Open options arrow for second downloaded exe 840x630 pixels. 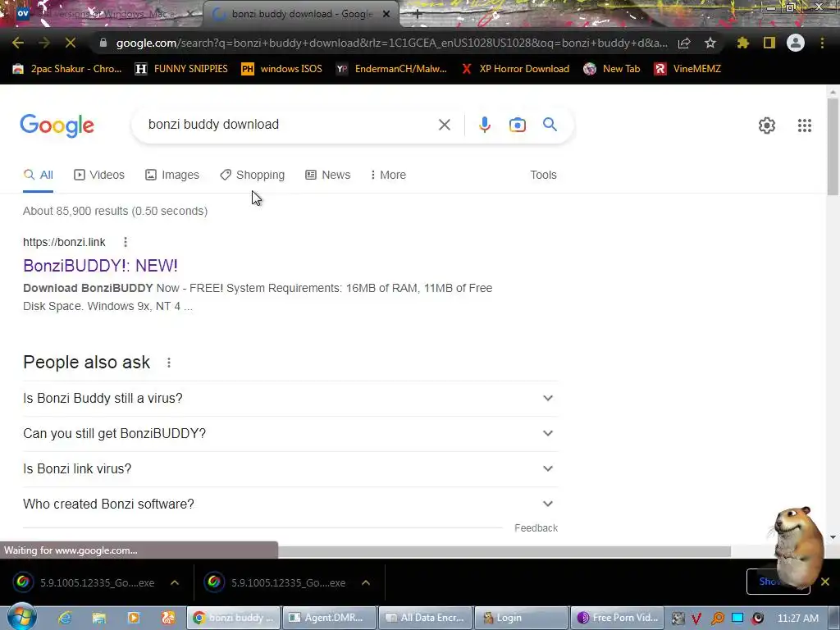(366, 582)
